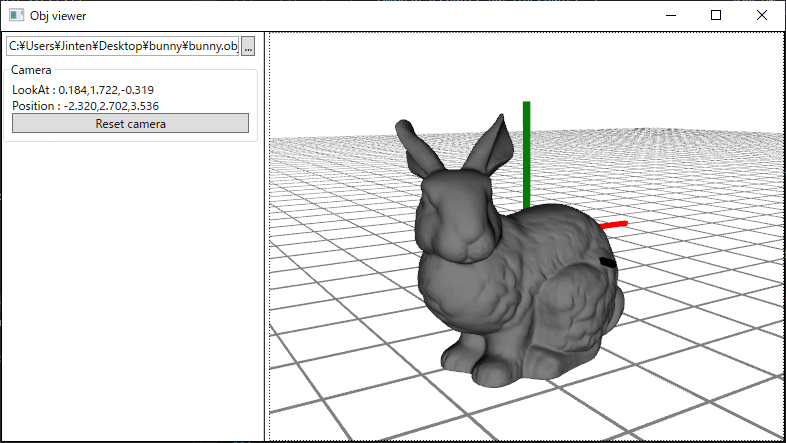Maximize the Obj viewer window
The height and width of the screenshot is (443, 786).
point(716,15)
